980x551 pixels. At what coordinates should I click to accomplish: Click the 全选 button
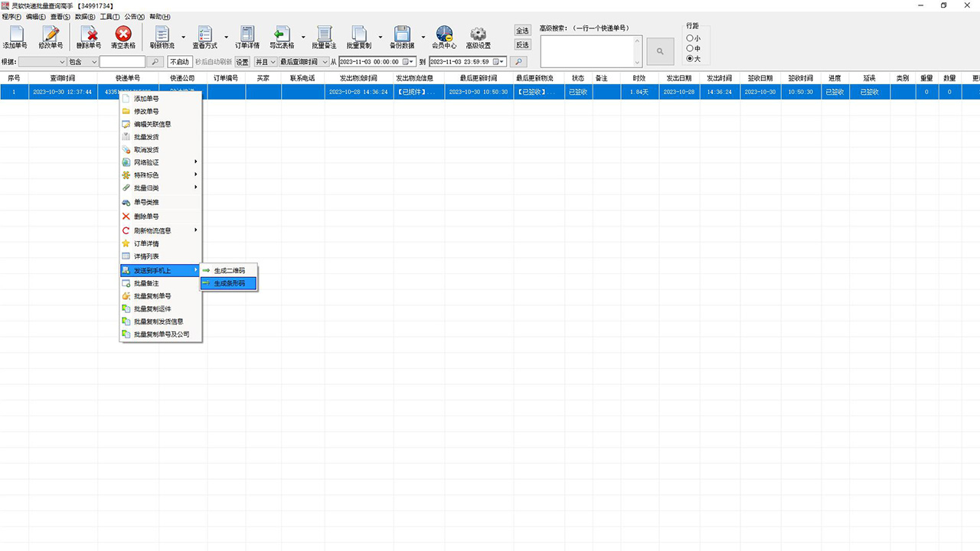[x=522, y=31]
